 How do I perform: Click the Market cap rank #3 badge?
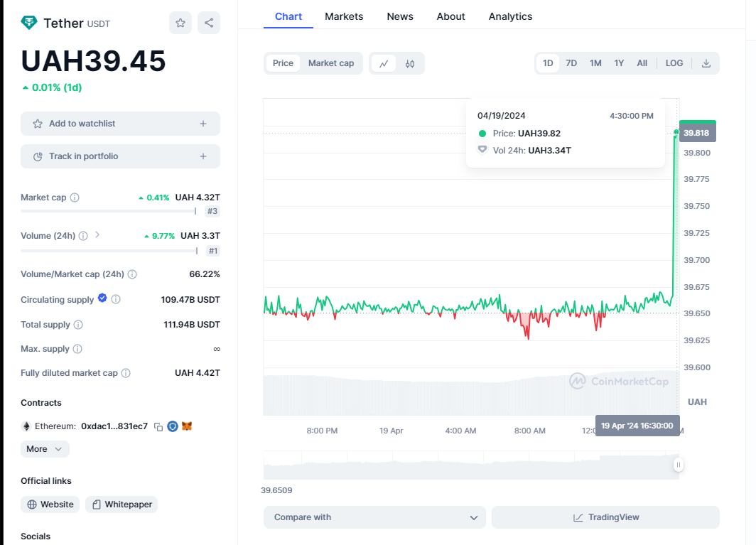(212, 211)
